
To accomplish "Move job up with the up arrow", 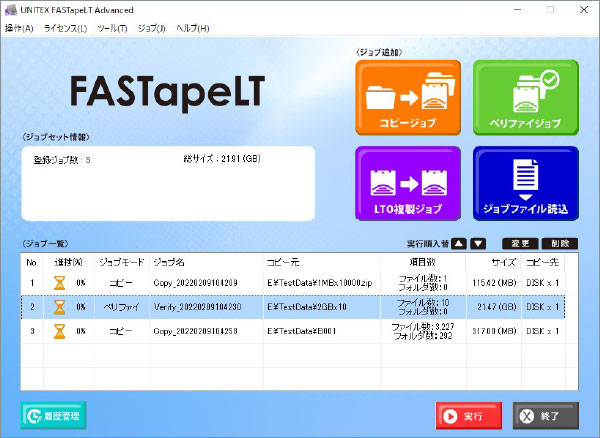I will point(458,243).
